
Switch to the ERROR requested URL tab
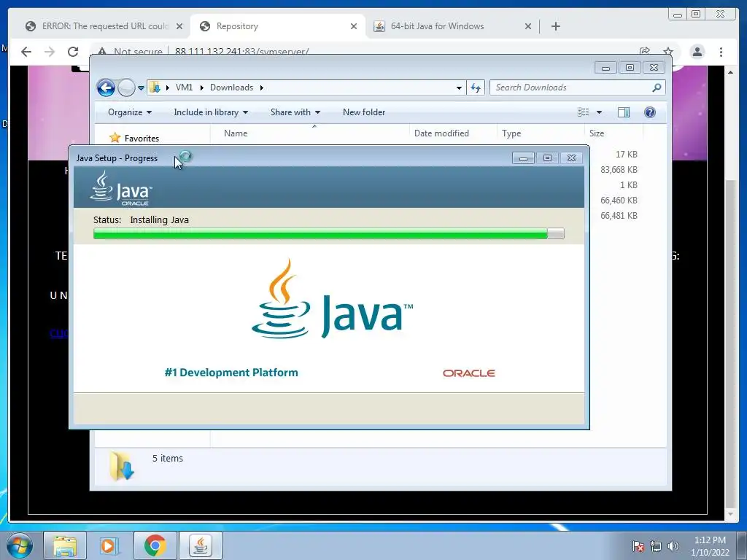(x=105, y=26)
